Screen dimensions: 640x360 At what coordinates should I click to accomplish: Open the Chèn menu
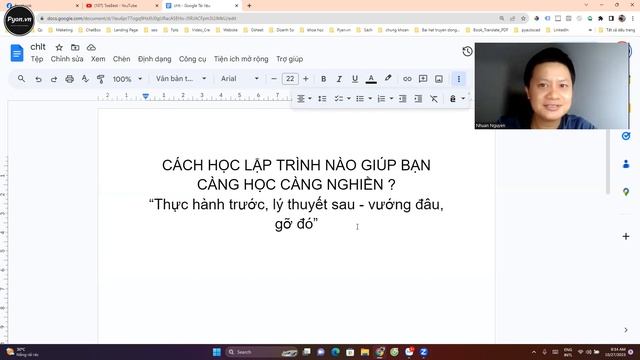(x=121, y=59)
